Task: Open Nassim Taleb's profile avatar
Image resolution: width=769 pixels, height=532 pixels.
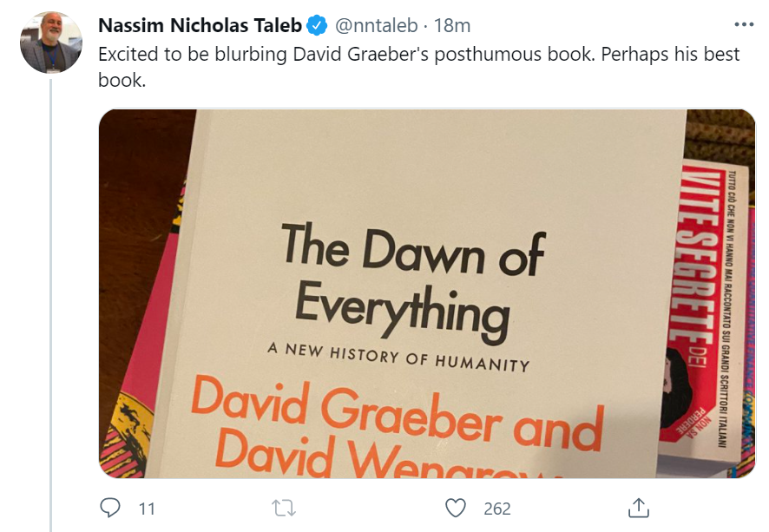Action: coord(50,43)
